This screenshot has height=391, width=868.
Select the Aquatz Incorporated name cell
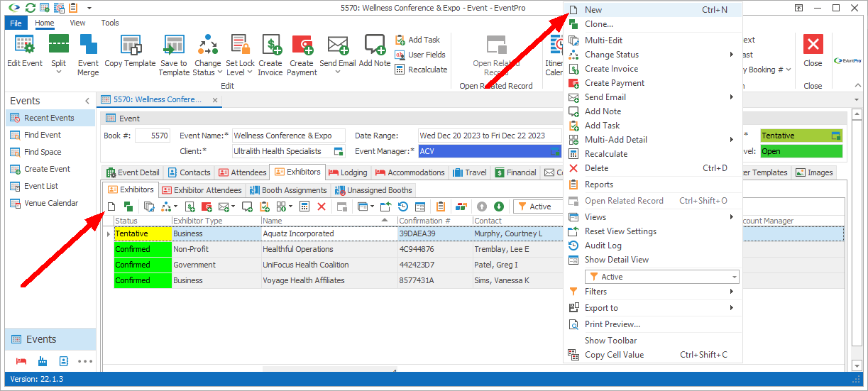pyautogui.click(x=329, y=233)
